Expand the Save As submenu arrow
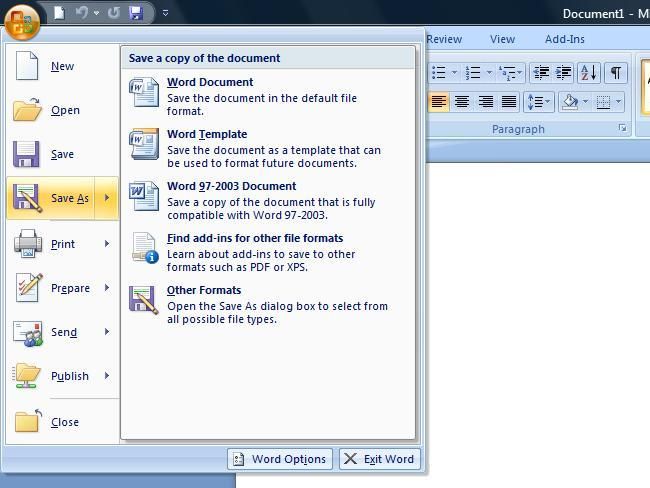 pos(107,198)
